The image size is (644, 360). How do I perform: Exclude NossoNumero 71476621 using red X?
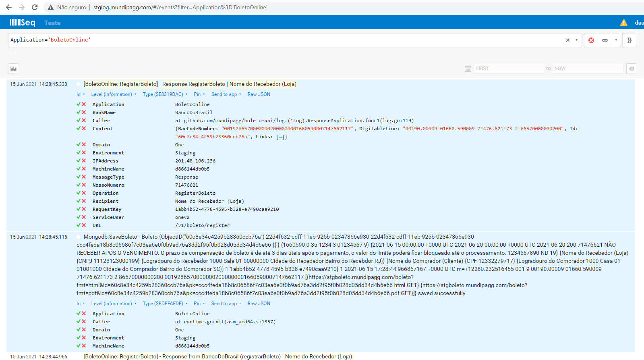(84, 185)
